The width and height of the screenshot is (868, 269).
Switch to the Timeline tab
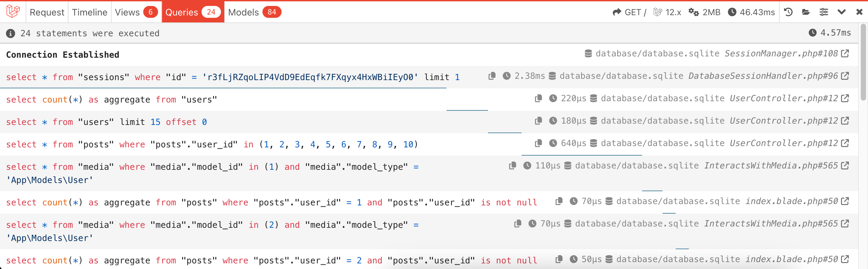[89, 12]
